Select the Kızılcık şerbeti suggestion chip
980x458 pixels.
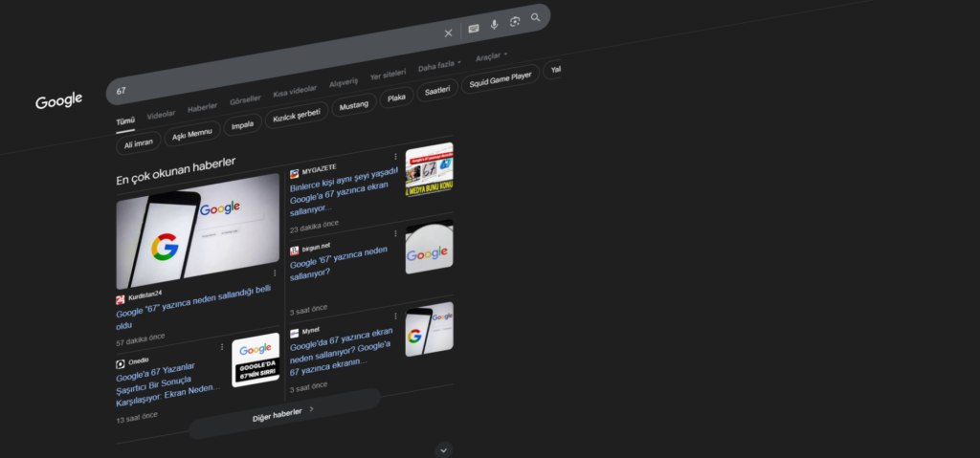click(296, 114)
